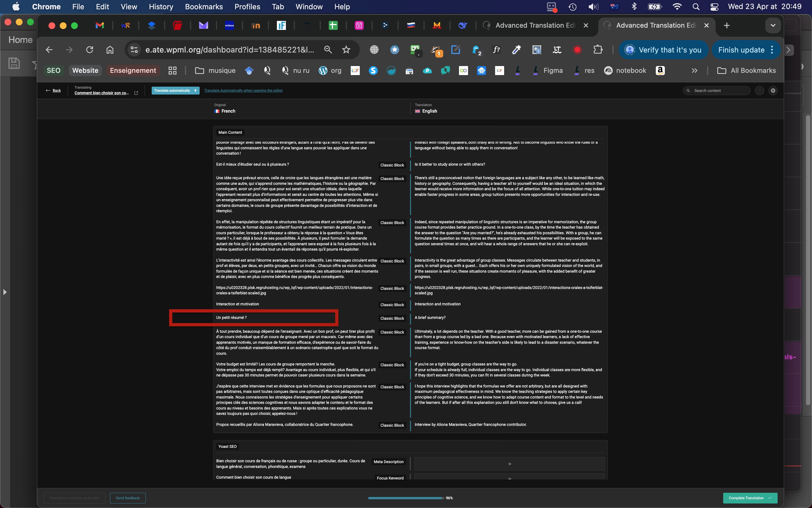Image resolution: width=812 pixels, height=508 pixels.
Task: Click the red record extension icon
Action: (577, 50)
